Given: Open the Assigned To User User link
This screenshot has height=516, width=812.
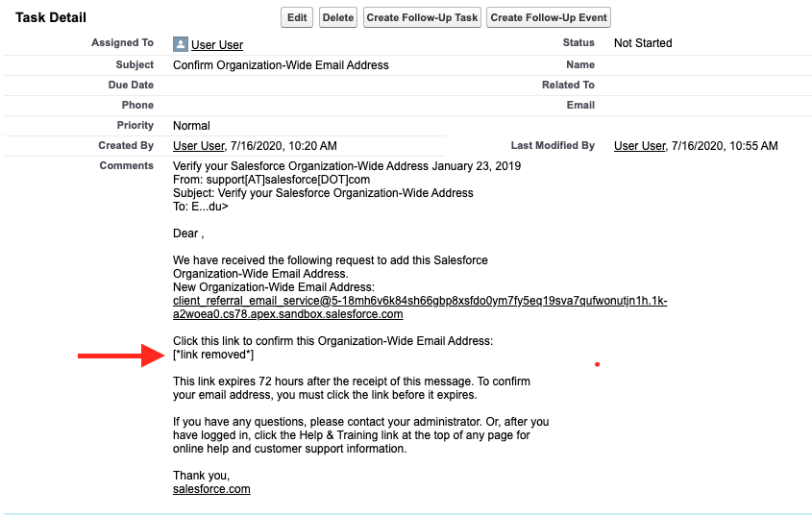Looking at the screenshot, I should coord(217,45).
